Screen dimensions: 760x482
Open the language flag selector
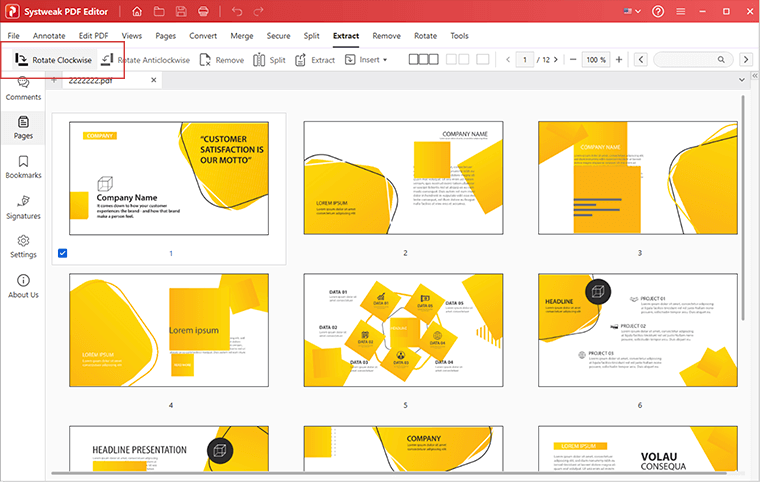pos(632,11)
